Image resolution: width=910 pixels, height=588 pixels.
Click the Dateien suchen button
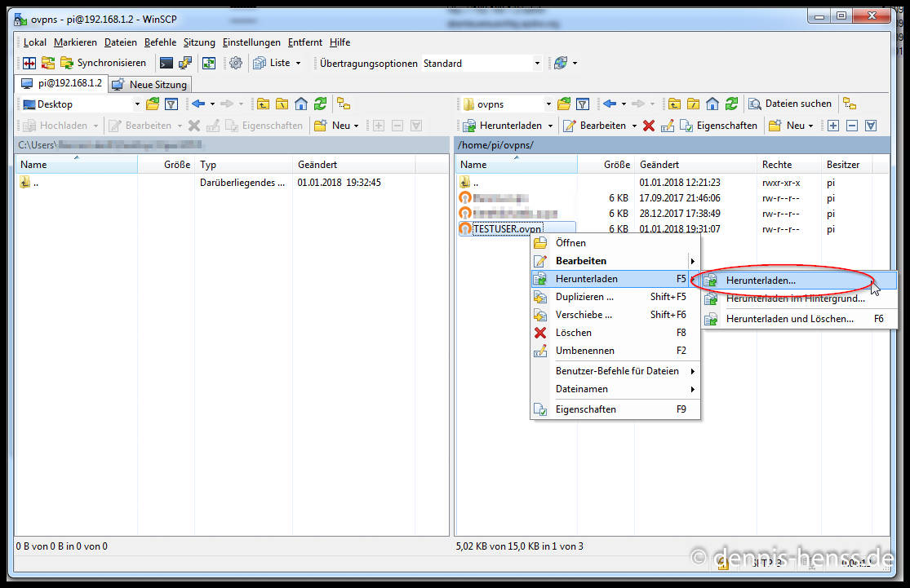[x=790, y=104]
